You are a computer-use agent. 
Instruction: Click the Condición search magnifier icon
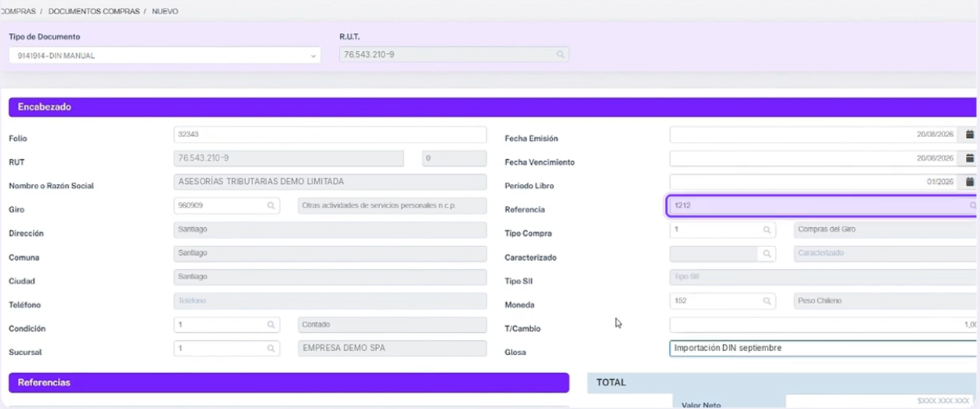(271, 324)
